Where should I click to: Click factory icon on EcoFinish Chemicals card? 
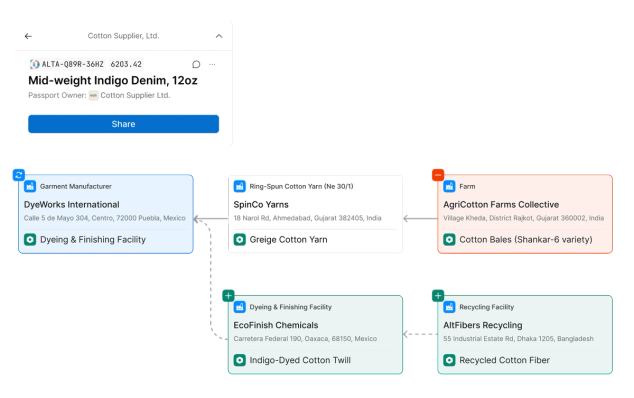tap(240, 307)
